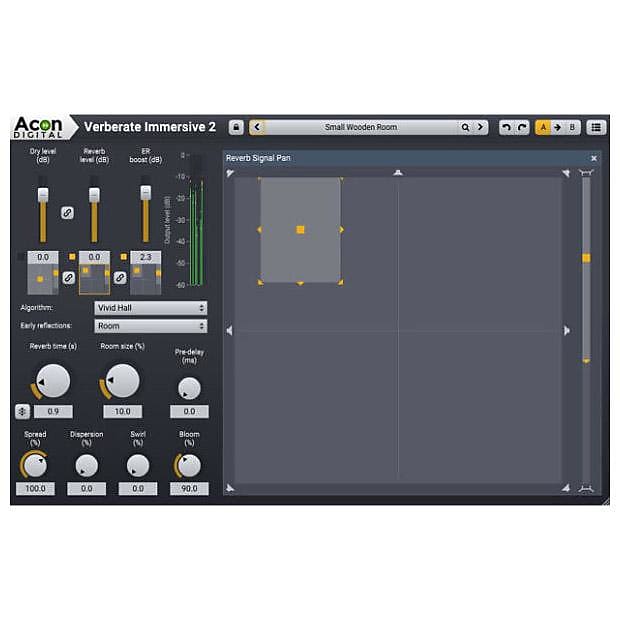Click the Dispersion knob

[87, 465]
